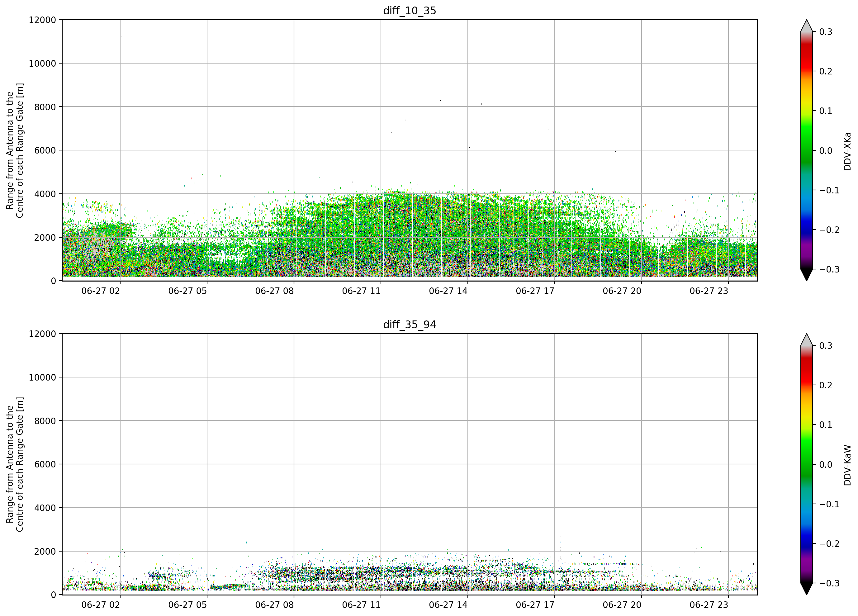Click the 10000 y-tick of diff_10_35 plot
This screenshot has height=616, width=858.
42,64
